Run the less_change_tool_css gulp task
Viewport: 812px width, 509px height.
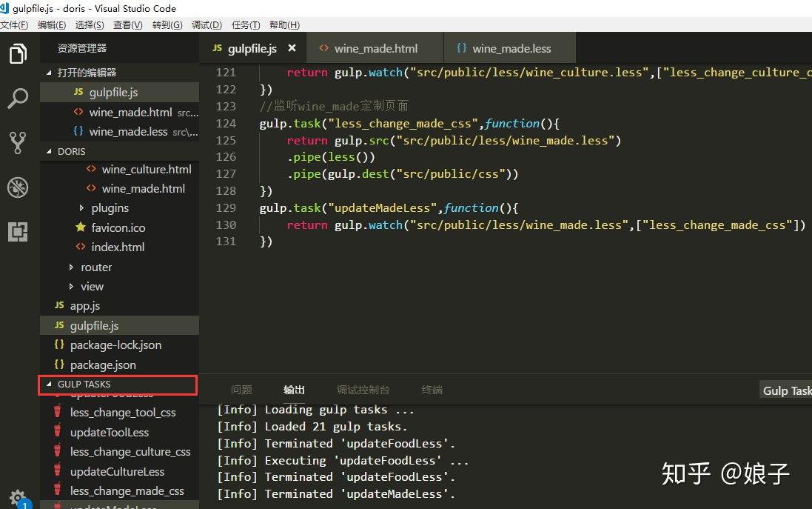123,412
